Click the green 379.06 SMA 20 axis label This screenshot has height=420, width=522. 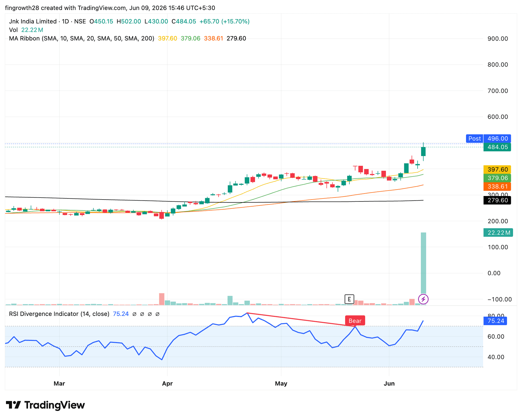497,178
